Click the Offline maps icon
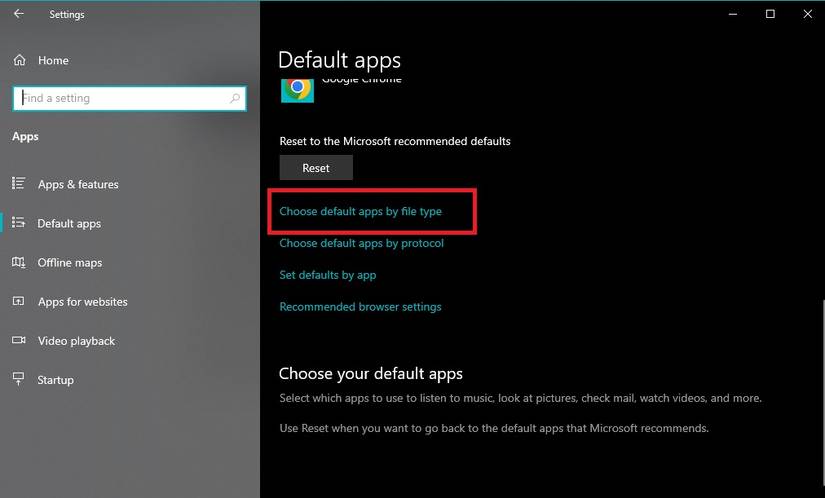Viewport: 825px width, 498px height. [18, 262]
